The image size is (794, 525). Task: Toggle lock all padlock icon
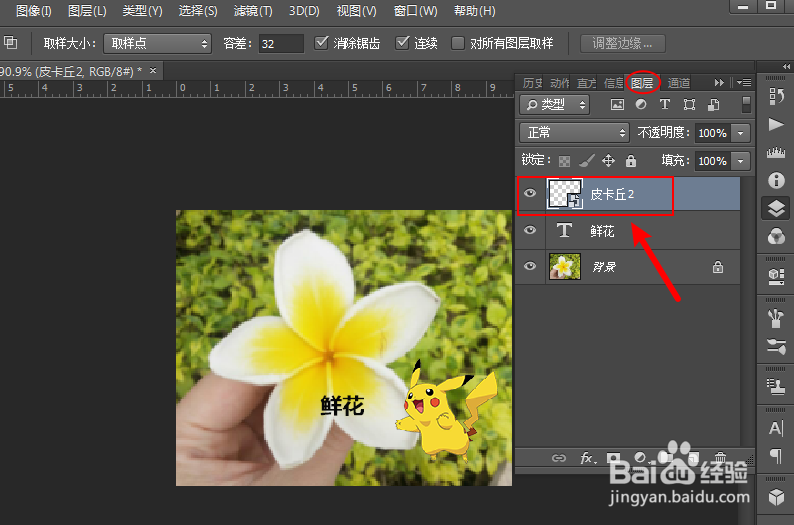630,160
